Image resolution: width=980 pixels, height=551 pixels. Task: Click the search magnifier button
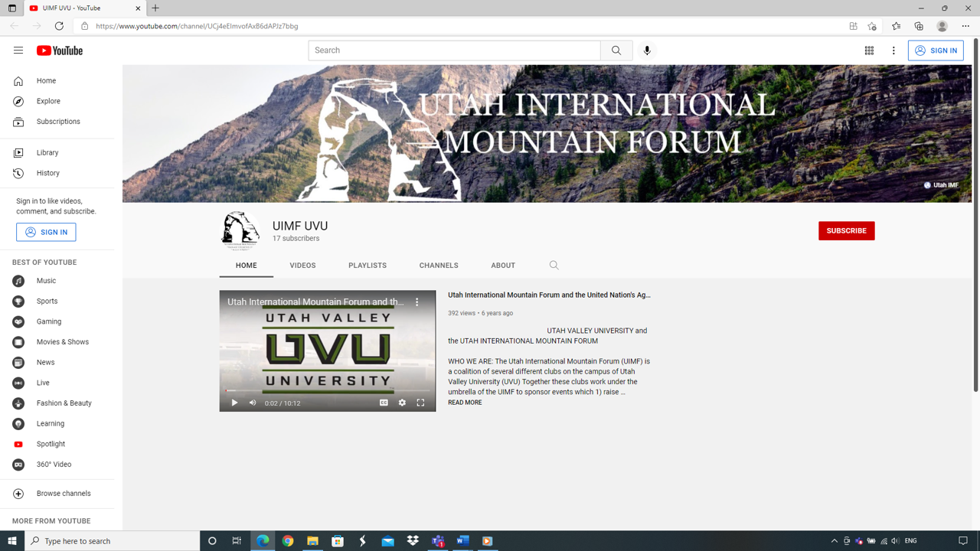[616, 51]
